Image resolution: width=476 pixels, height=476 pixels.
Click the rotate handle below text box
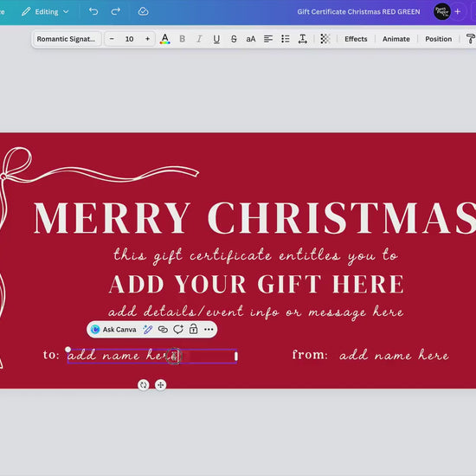tap(144, 385)
